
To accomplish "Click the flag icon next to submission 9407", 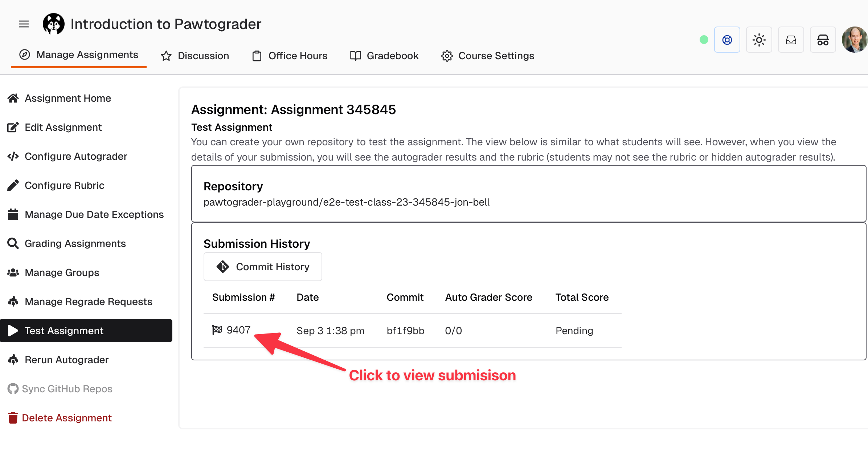I will coord(217,330).
